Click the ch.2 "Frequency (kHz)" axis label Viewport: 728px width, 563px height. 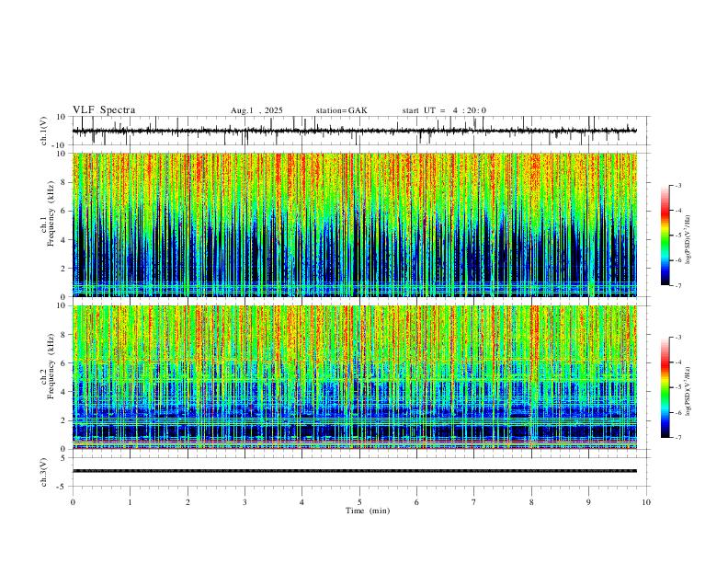coord(51,366)
